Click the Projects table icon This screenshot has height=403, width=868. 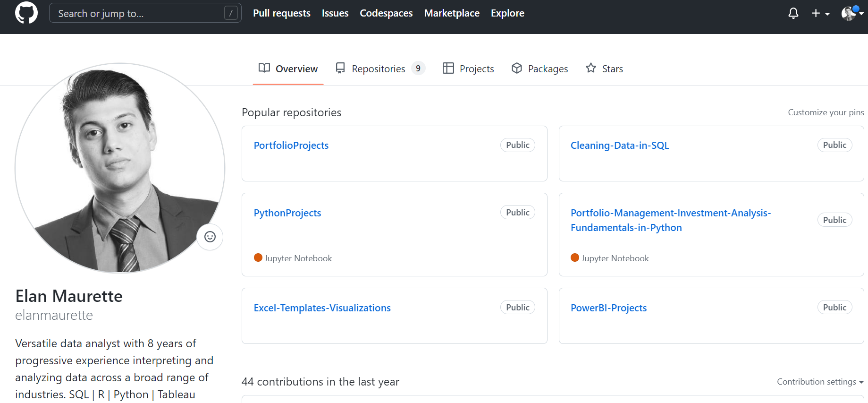coord(448,68)
